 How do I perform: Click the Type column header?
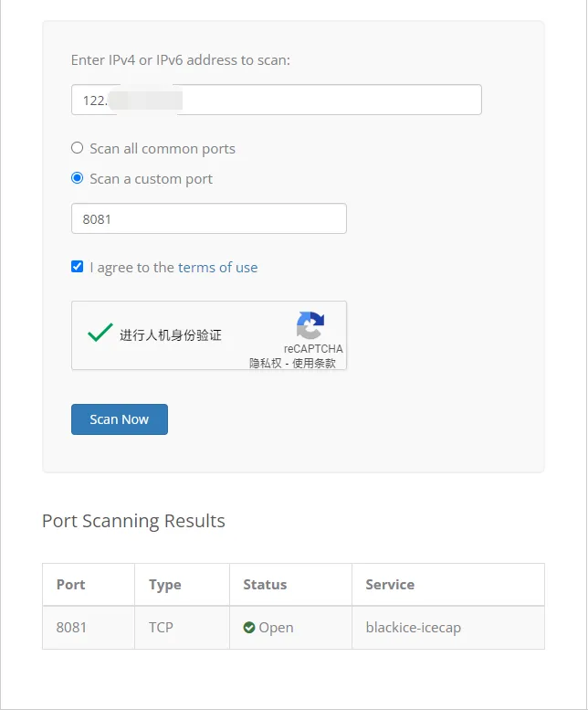point(165,585)
